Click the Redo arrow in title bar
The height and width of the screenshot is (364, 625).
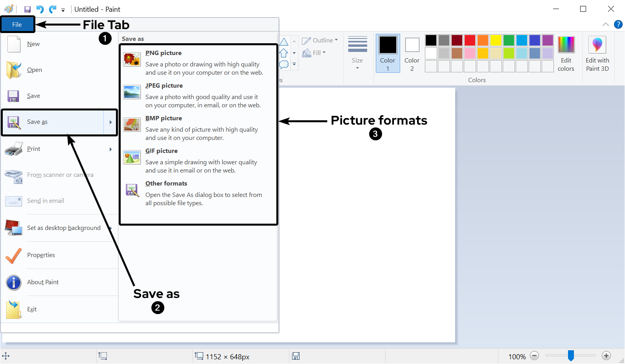pyautogui.click(x=53, y=9)
